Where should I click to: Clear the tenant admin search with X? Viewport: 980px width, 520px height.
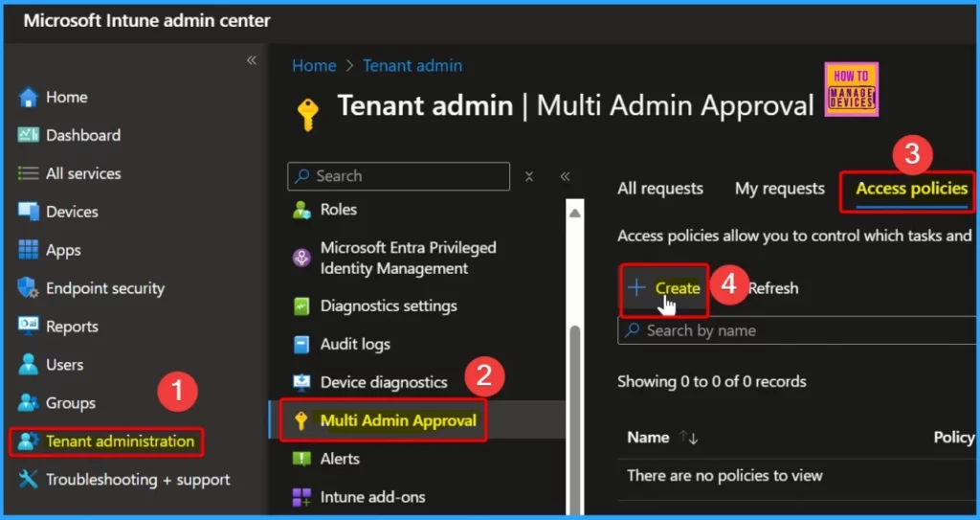point(528,176)
